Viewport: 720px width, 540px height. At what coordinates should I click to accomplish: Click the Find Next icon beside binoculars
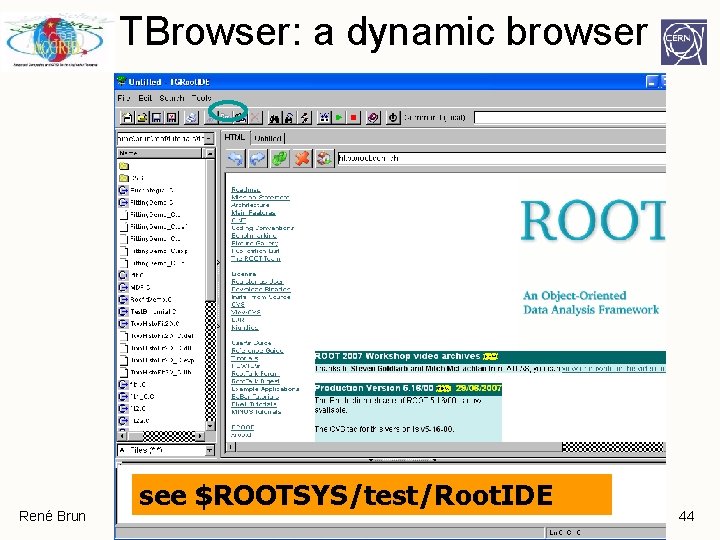289,118
